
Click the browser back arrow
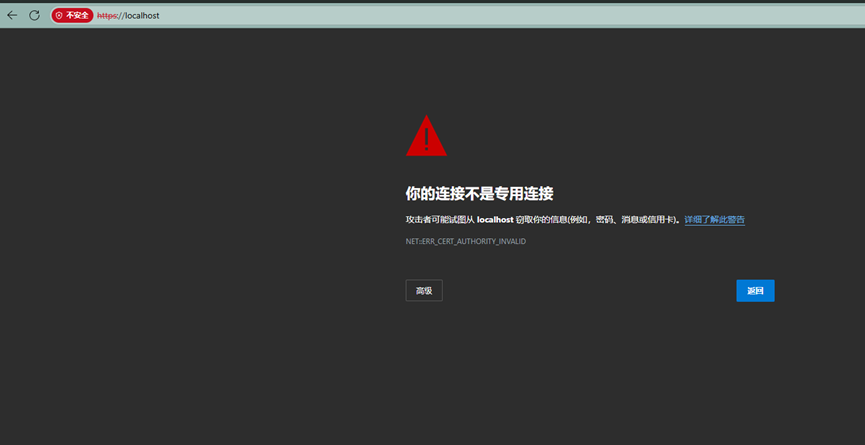tap(12, 15)
